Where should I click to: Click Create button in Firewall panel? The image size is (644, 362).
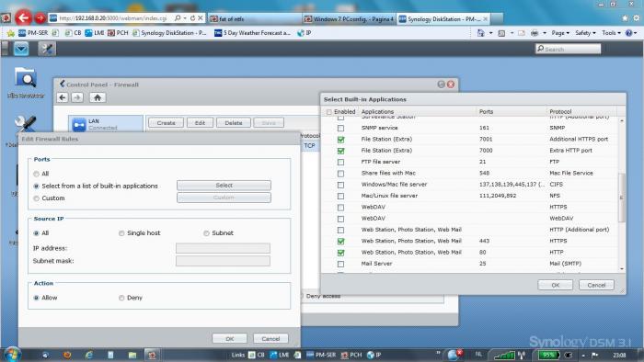coord(166,122)
